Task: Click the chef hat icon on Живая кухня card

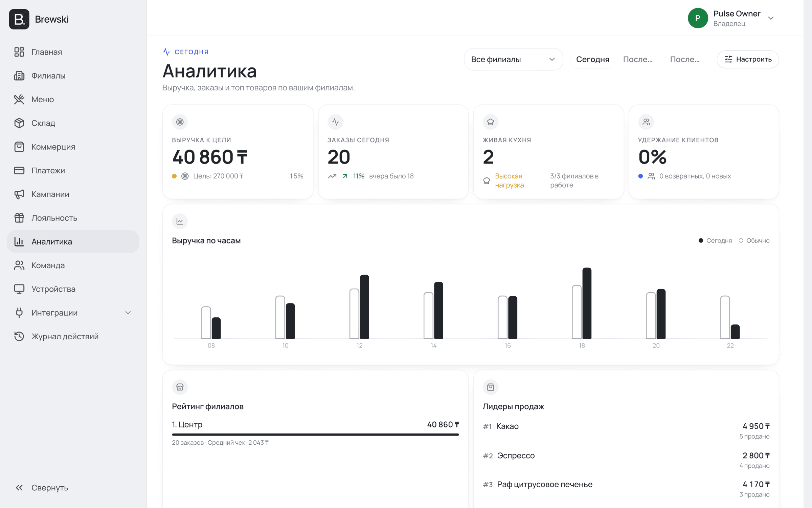Action: pos(490,122)
